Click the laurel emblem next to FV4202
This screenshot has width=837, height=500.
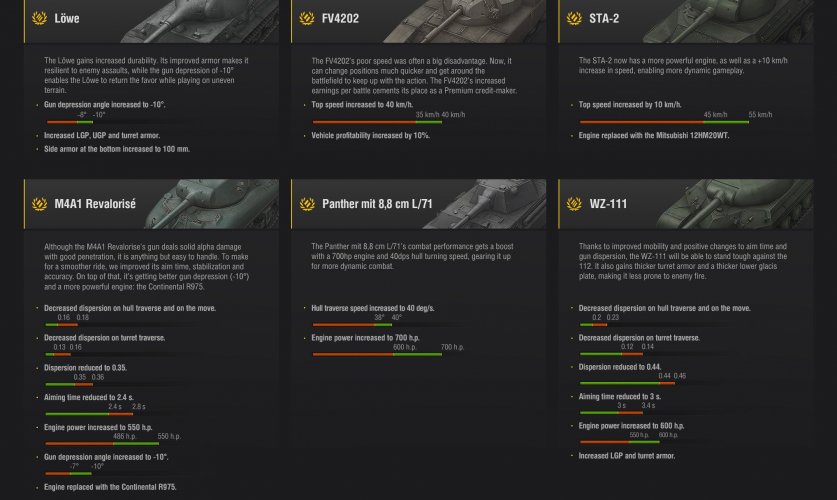[x=307, y=19]
